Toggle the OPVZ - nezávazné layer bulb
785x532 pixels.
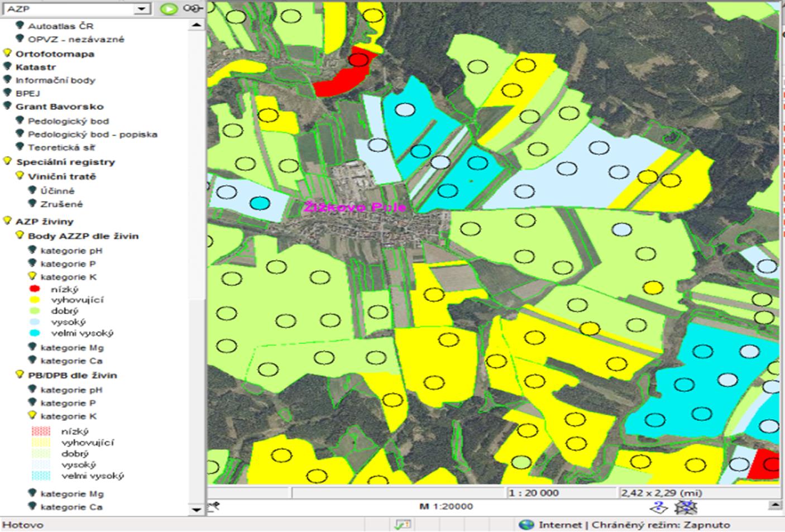20,39
